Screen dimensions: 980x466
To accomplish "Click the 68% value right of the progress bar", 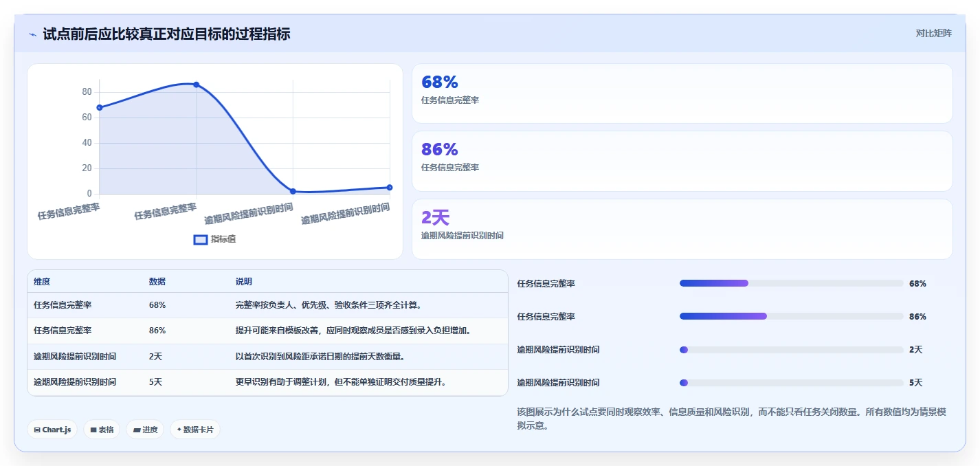I will [917, 283].
